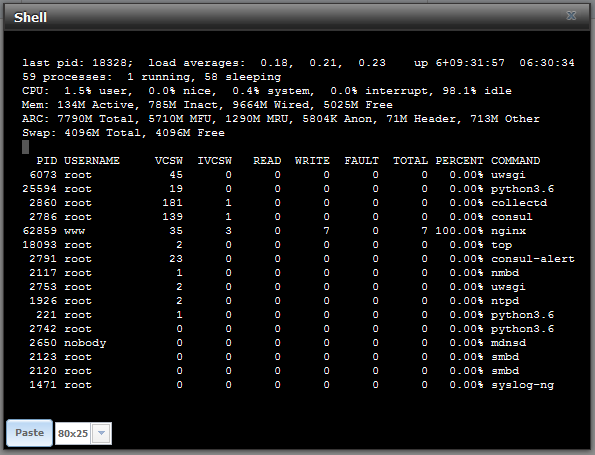Click the Paste button
The width and height of the screenshot is (595, 455).
pos(30,433)
